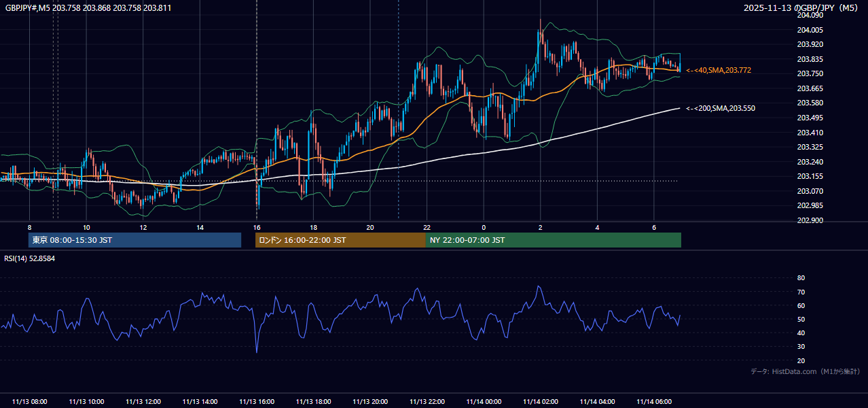Click the 11/14 04:00 date label
The image size is (868, 408).
coord(597,402)
